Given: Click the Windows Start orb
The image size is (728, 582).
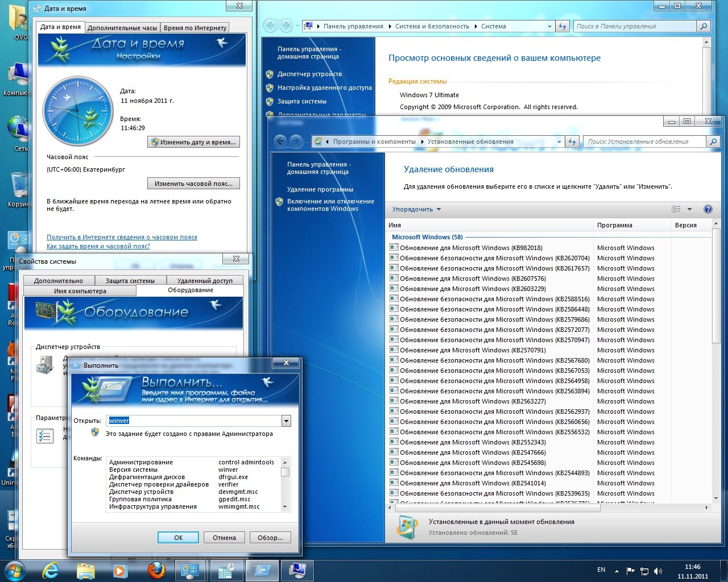Looking at the screenshot, I should click(15, 570).
